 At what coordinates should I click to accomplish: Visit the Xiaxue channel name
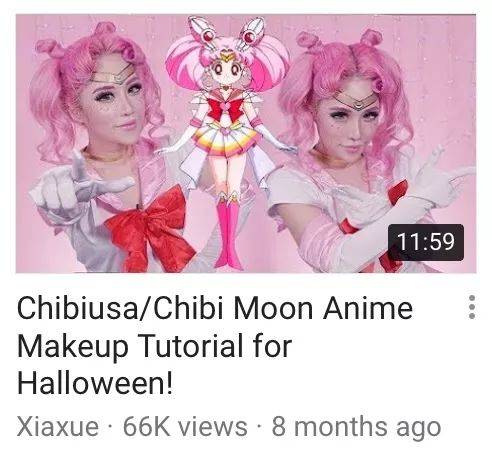tap(58, 426)
